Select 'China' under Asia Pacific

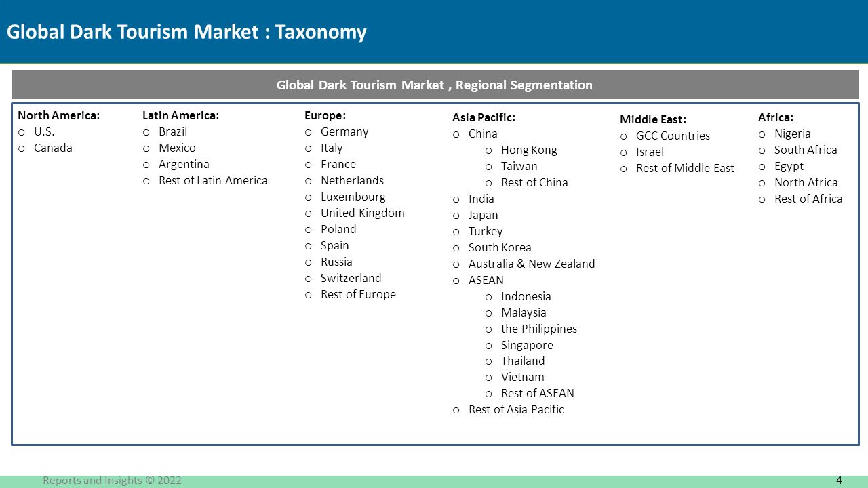pyautogui.click(x=483, y=134)
